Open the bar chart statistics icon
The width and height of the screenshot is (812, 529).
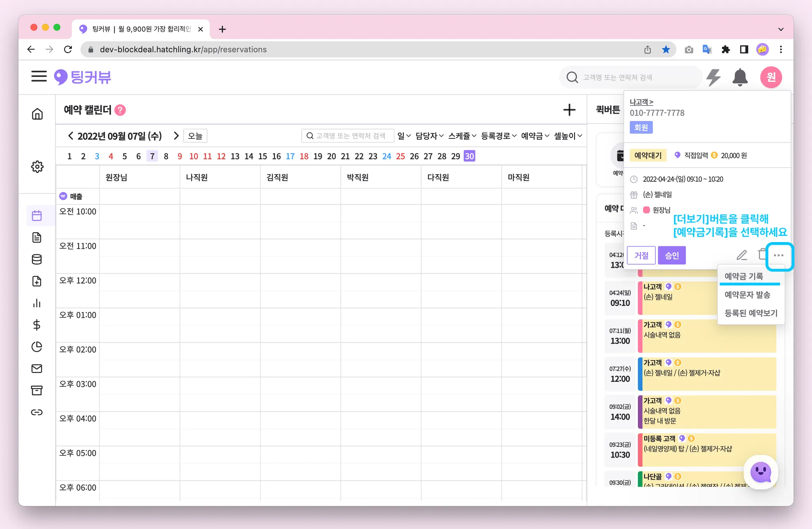click(x=37, y=303)
